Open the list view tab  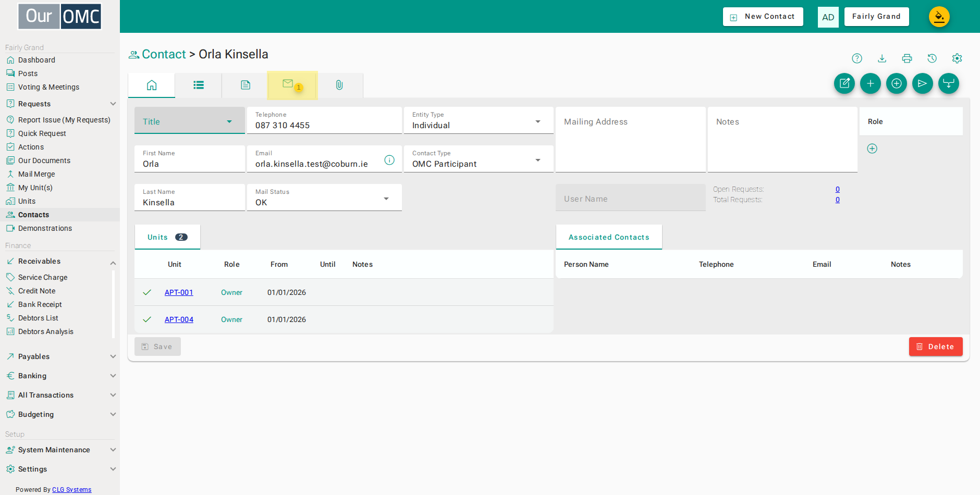(199, 85)
